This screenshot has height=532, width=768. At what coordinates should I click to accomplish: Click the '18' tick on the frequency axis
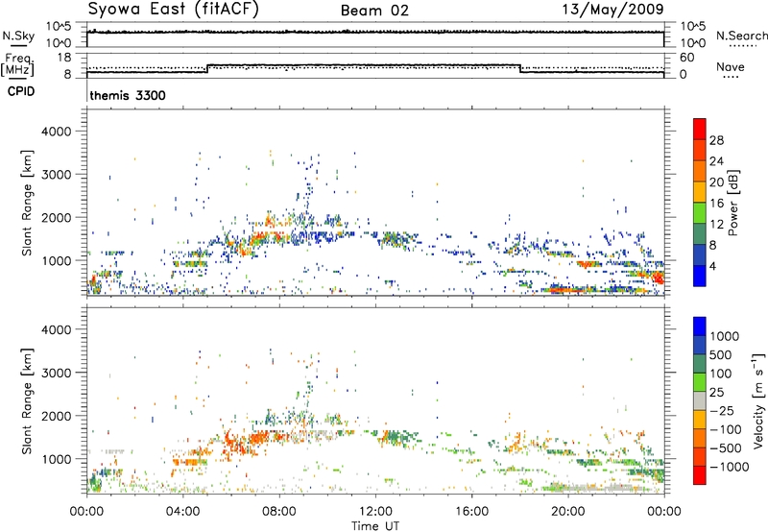(64, 58)
